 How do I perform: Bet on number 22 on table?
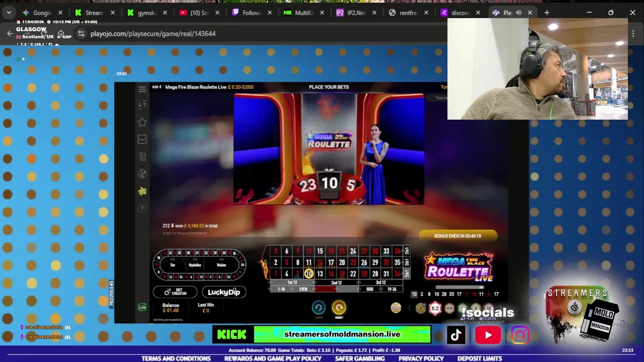pos(353,274)
